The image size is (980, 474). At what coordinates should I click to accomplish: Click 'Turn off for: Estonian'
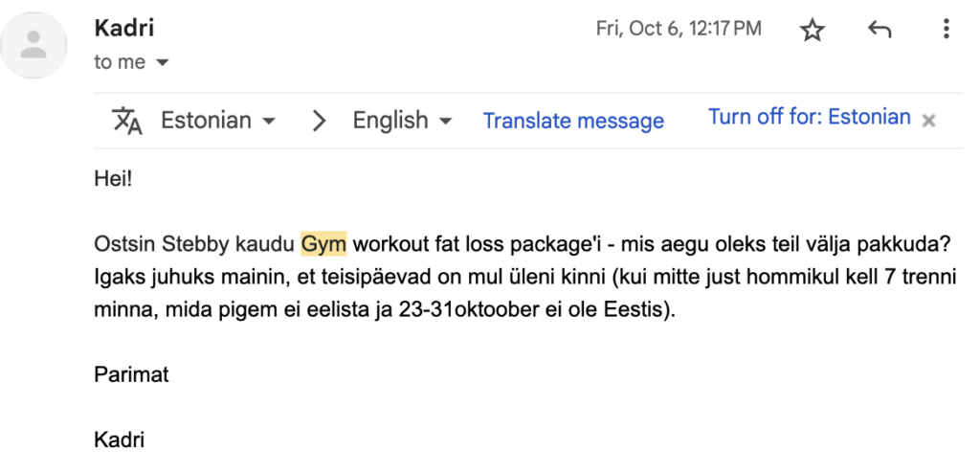click(810, 117)
